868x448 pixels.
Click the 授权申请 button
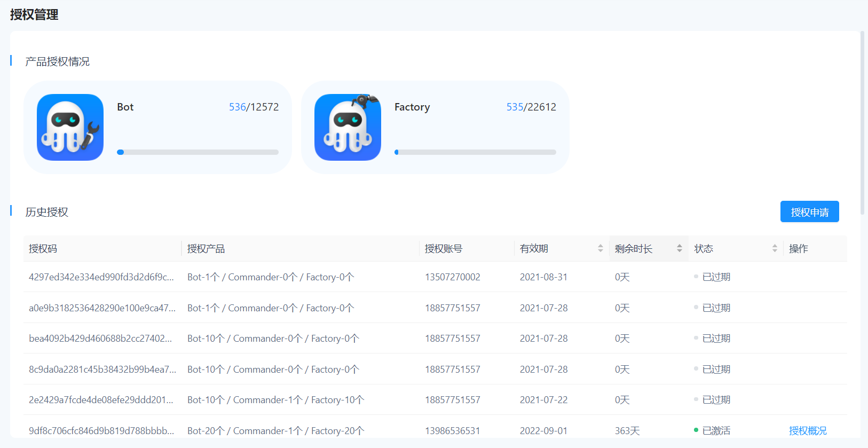[x=809, y=212]
